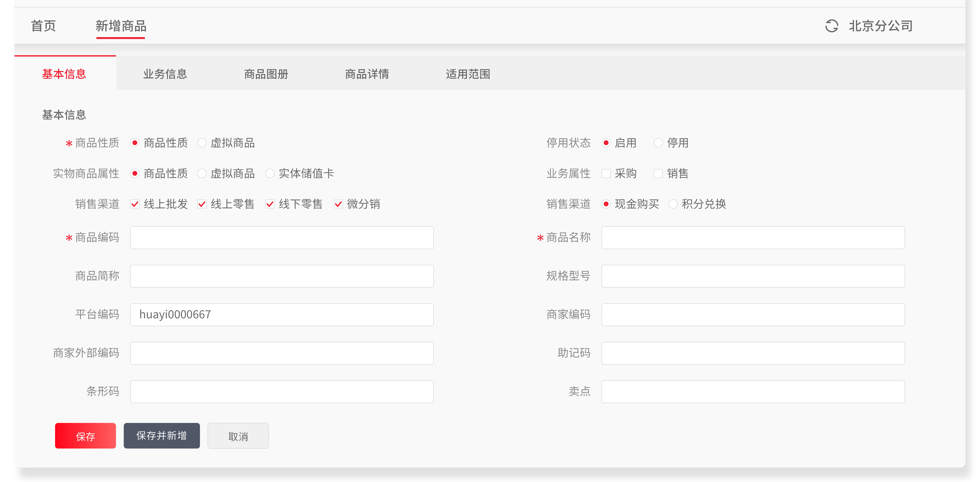The height and width of the screenshot is (482, 980).
Task: Toggle the 微分销 checkbox
Action: pyautogui.click(x=338, y=204)
